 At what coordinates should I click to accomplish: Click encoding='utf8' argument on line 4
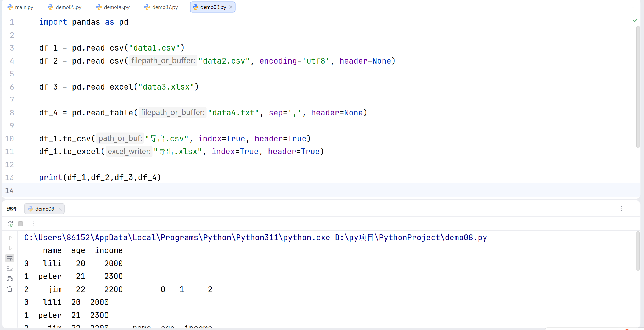(x=294, y=61)
